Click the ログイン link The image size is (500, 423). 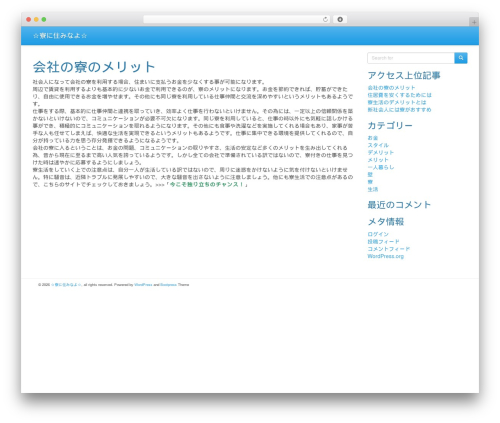(378, 234)
